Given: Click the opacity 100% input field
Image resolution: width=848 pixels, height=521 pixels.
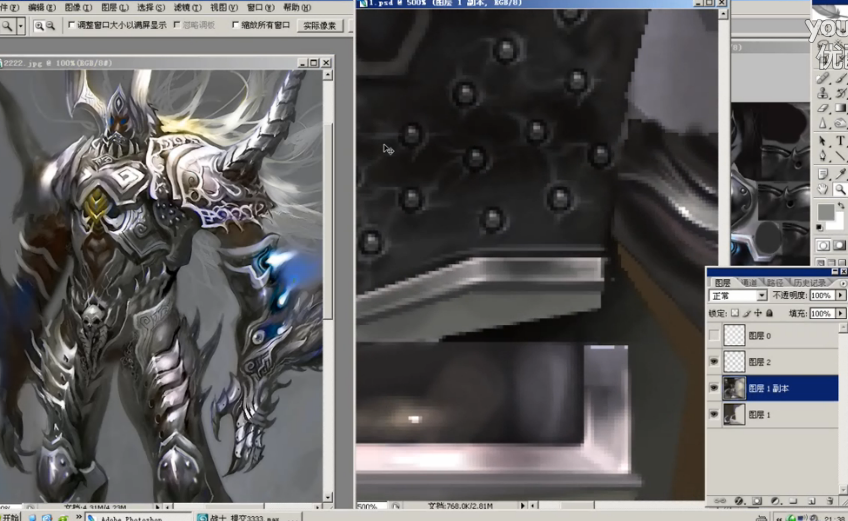Looking at the screenshot, I should pyautogui.click(x=822, y=295).
